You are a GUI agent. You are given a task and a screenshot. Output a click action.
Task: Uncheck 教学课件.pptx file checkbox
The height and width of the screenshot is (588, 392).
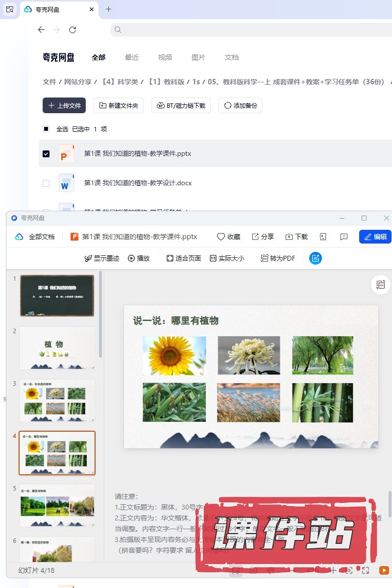(46, 154)
